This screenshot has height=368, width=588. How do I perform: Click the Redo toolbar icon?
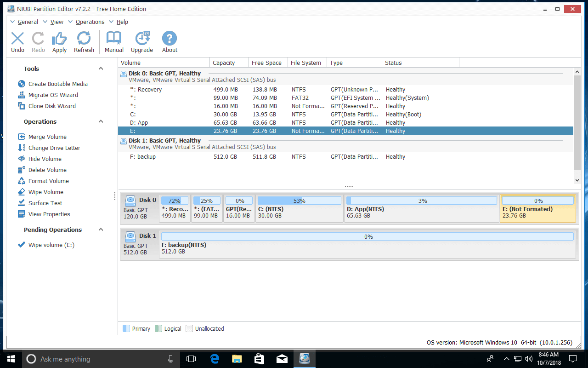[38, 39]
